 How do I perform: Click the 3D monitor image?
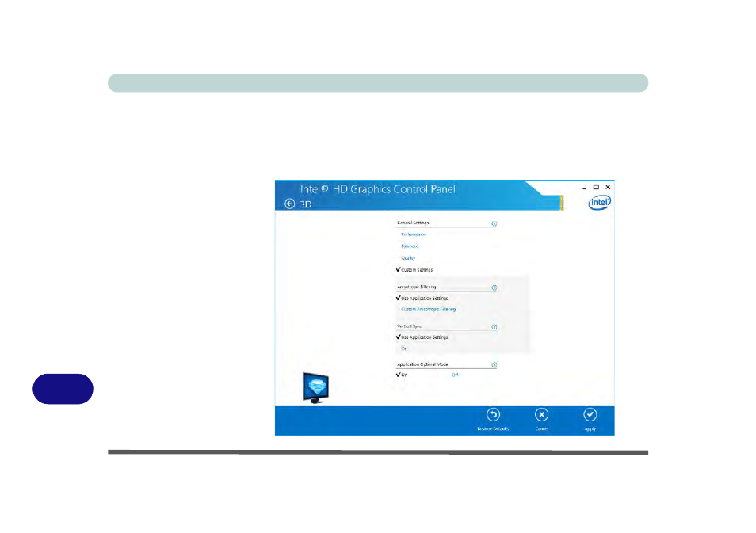tap(317, 388)
